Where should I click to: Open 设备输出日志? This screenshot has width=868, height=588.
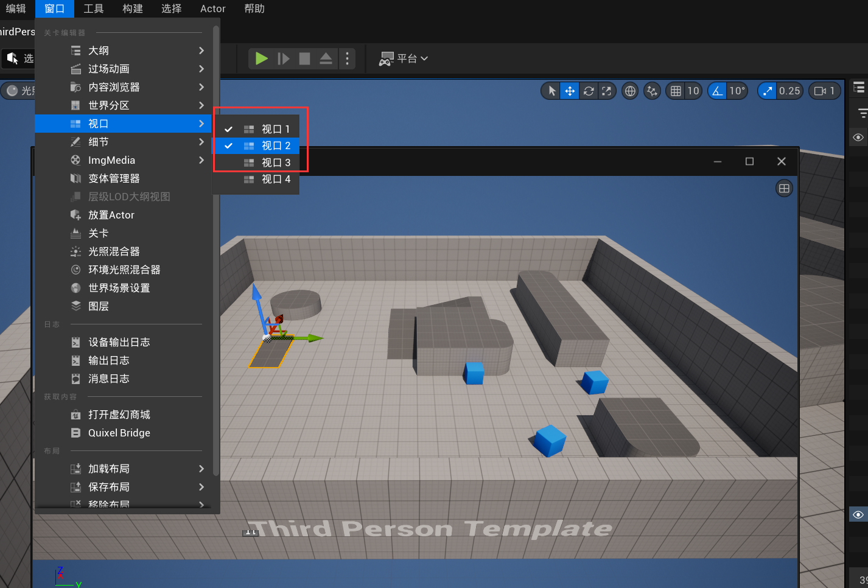tap(124, 342)
